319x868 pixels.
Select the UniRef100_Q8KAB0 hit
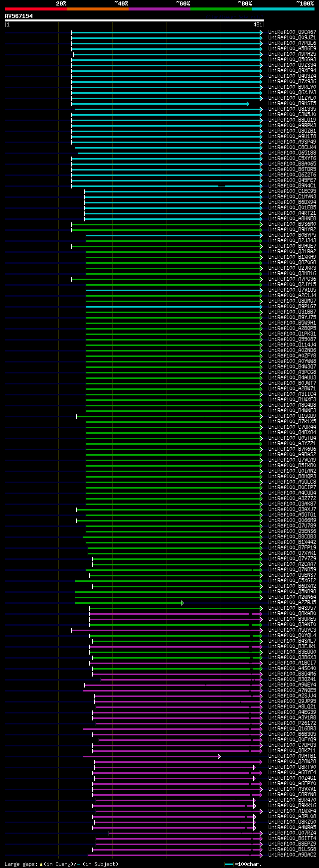[x=292, y=614]
